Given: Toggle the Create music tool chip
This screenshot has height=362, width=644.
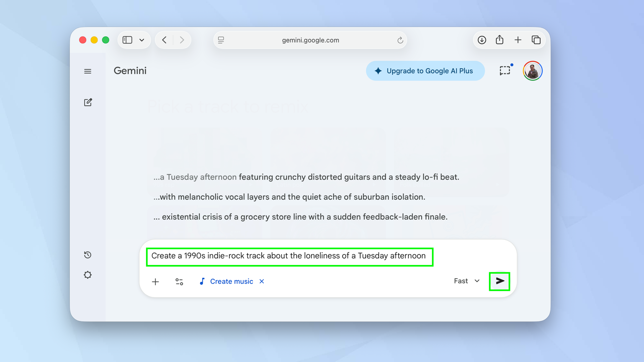Looking at the screenshot, I should click(x=226, y=282).
